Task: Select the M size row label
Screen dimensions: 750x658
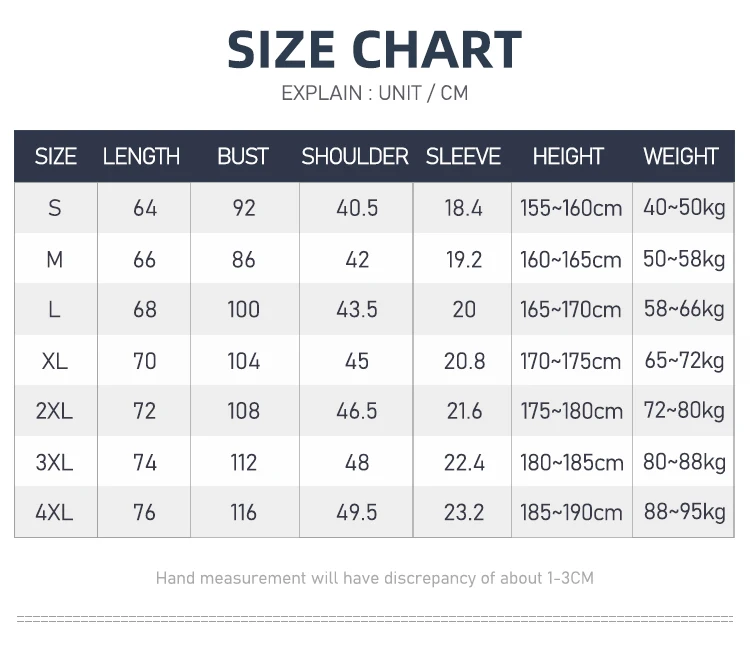Action: pyautogui.click(x=55, y=260)
